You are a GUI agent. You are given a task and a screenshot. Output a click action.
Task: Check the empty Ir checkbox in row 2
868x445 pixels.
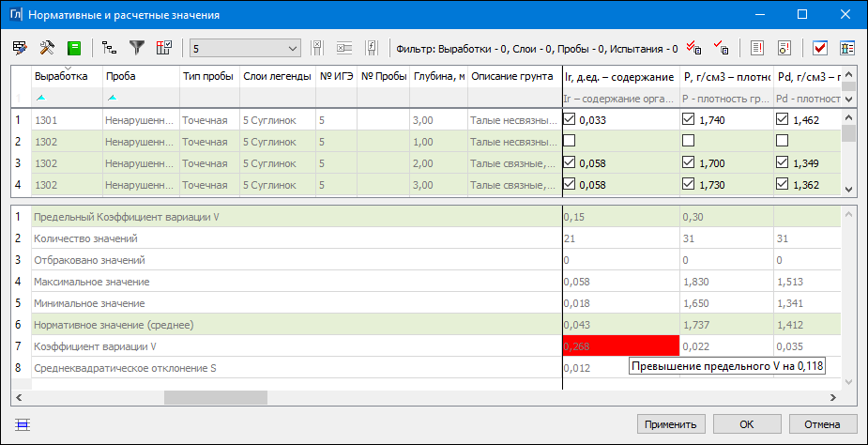(x=569, y=141)
